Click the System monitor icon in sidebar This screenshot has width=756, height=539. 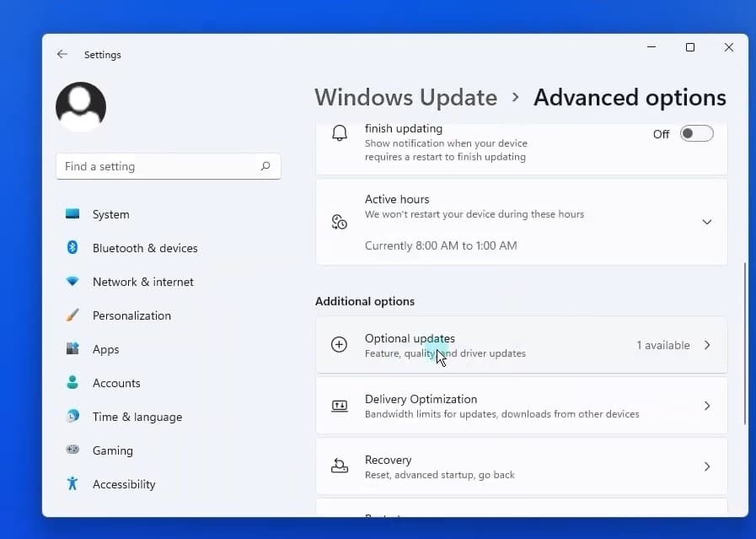pyautogui.click(x=72, y=213)
